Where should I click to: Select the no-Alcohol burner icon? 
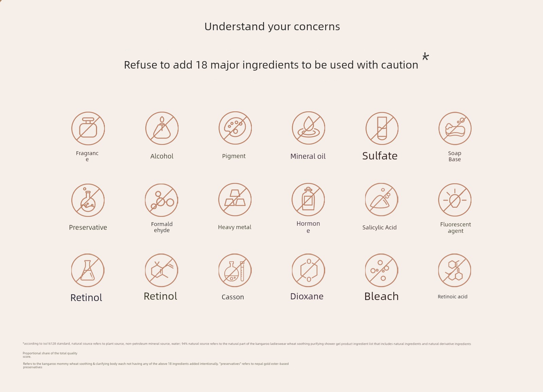click(162, 129)
